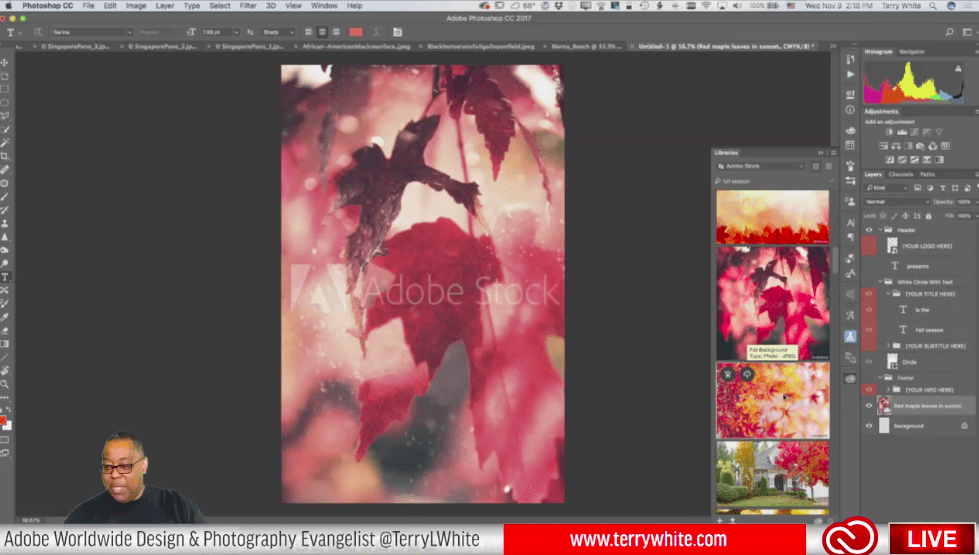Click the cart icon on the Libraries thumbnail
The width and height of the screenshot is (979, 555).
point(727,375)
